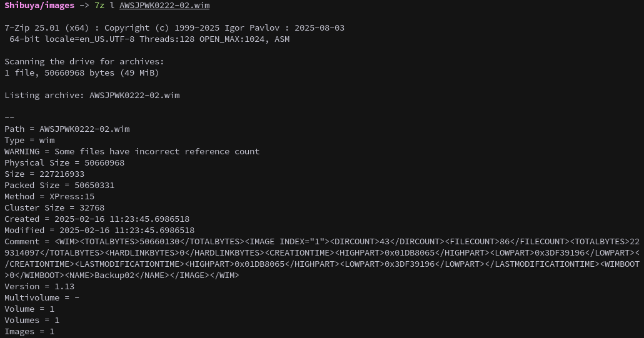Click the Shibuya/images prompt path
The image size is (644, 338).
tap(39, 6)
